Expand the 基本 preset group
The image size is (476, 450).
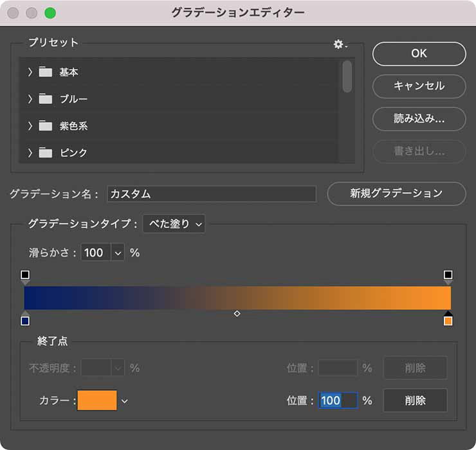(x=30, y=72)
